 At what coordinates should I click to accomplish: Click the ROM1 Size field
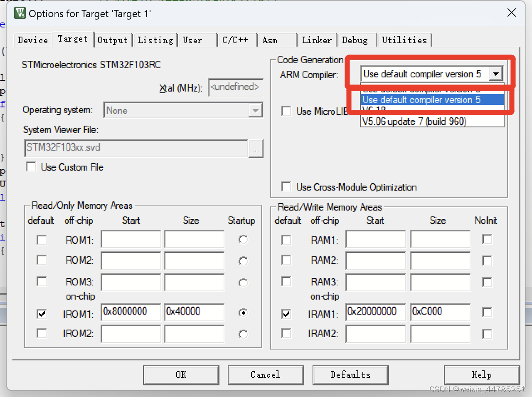(194, 240)
